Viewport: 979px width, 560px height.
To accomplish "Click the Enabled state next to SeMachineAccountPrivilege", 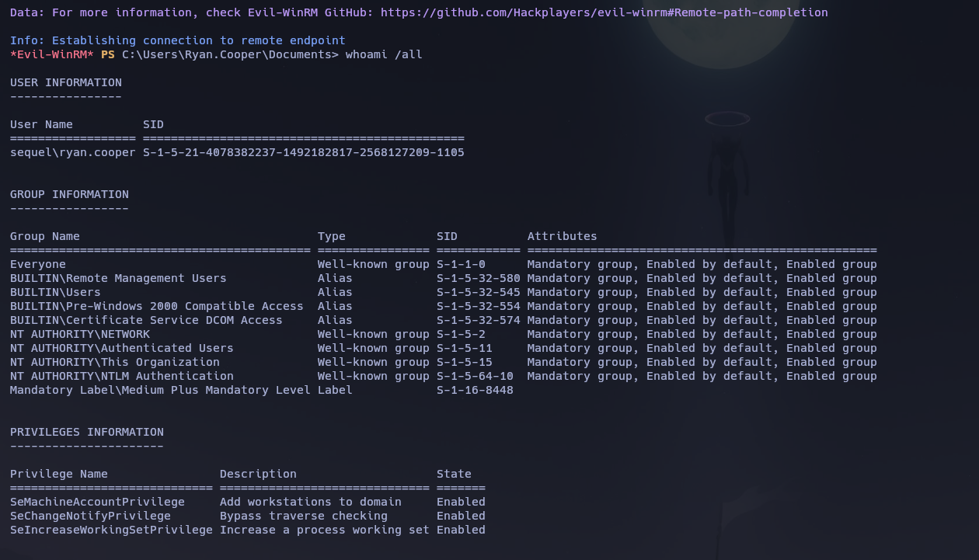I will tap(461, 502).
